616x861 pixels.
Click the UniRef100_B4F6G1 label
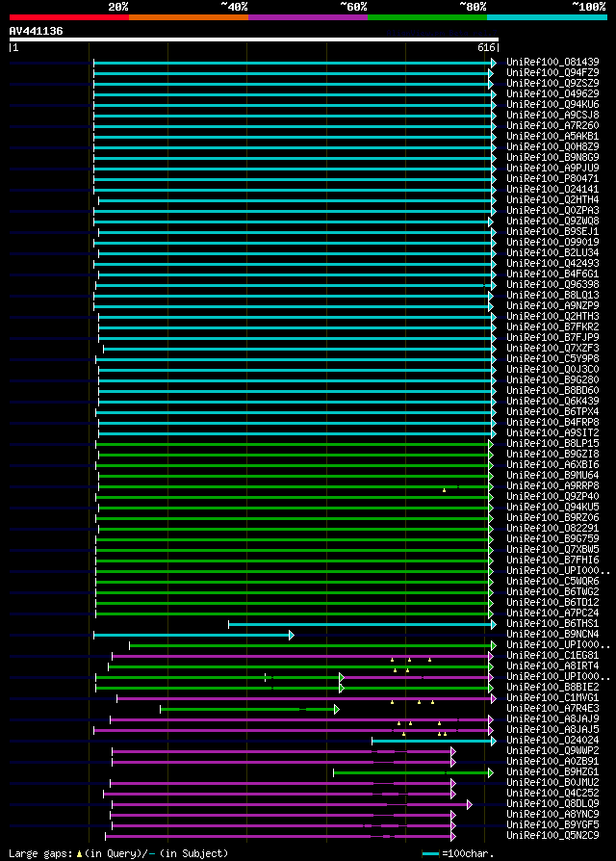(552, 274)
